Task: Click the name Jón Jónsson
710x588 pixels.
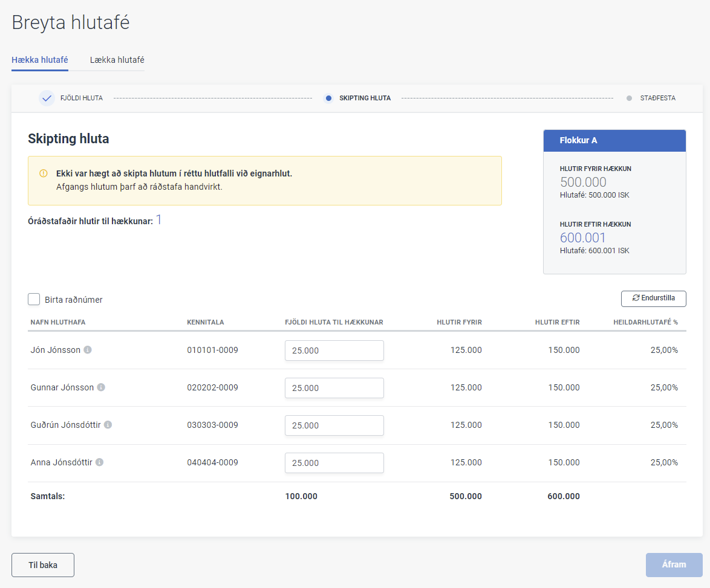Action: [x=55, y=350]
